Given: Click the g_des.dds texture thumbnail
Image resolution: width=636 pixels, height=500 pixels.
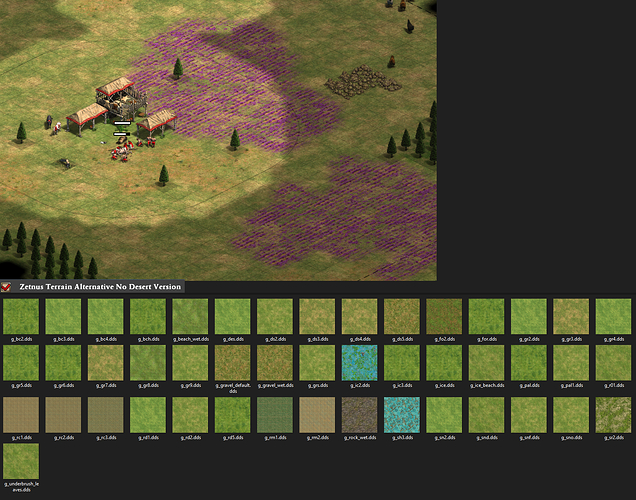Looking at the screenshot, I should pyautogui.click(x=231, y=316).
